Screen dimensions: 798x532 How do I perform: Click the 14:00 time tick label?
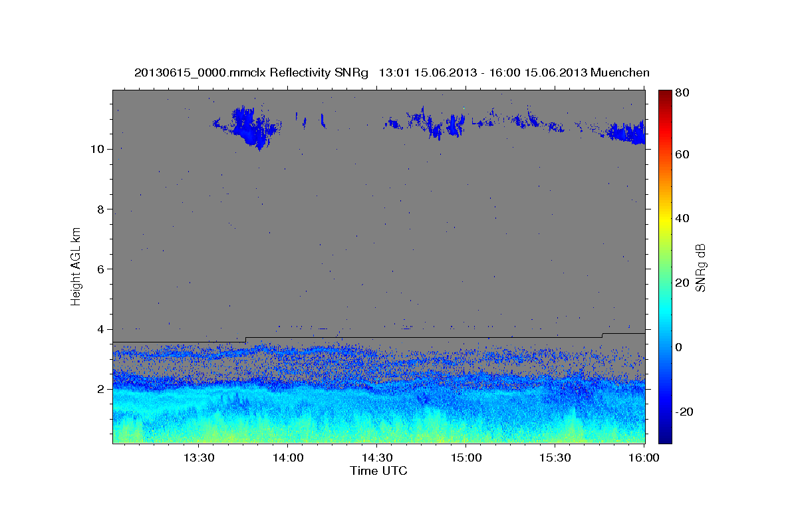tap(288, 458)
